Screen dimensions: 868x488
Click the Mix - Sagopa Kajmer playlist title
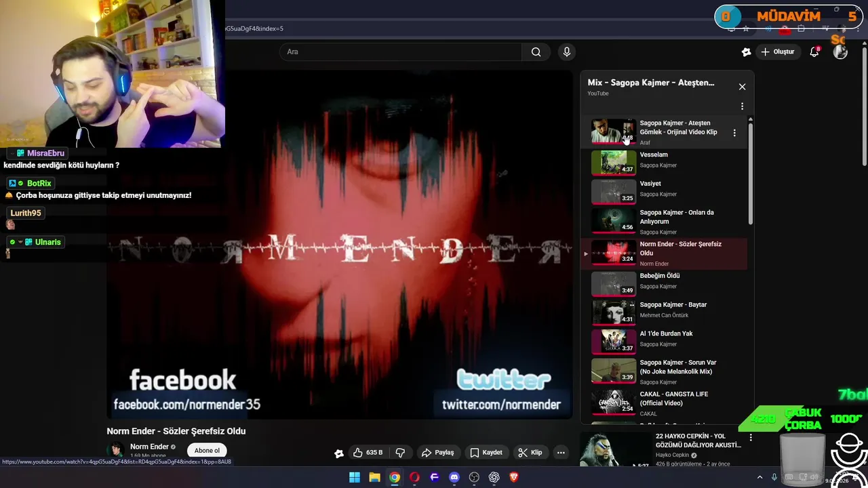(651, 83)
